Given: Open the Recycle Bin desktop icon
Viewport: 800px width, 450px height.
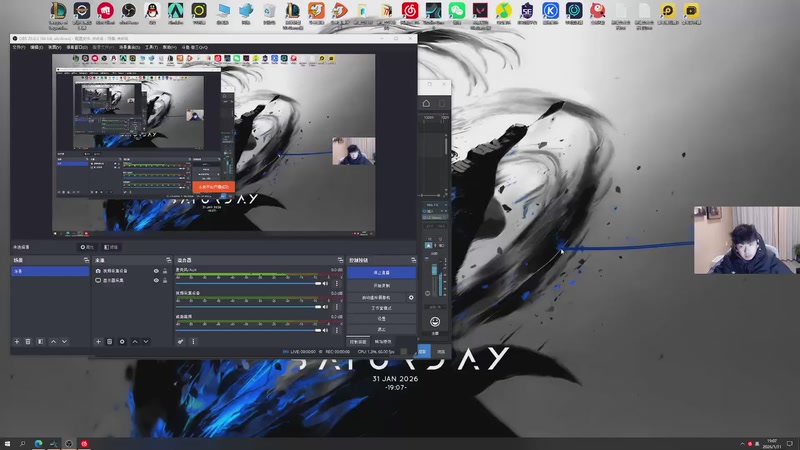Looking at the screenshot, I should click(x=269, y=13).
